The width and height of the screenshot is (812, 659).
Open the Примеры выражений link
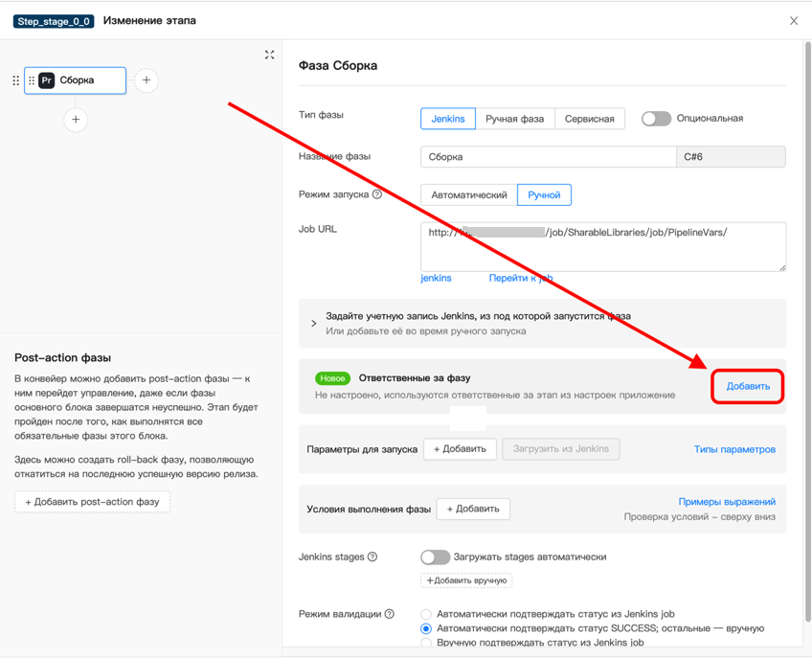tap(727, 501)
